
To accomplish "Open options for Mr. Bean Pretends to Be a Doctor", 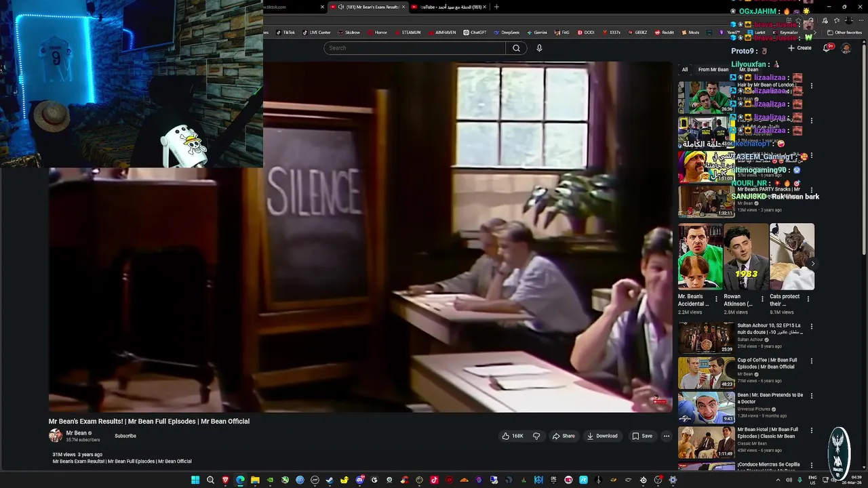I will [x=812, y=396].
